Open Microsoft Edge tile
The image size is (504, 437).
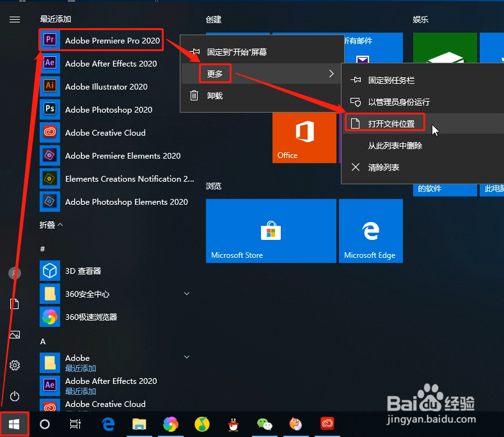click(x=370, y=230)
